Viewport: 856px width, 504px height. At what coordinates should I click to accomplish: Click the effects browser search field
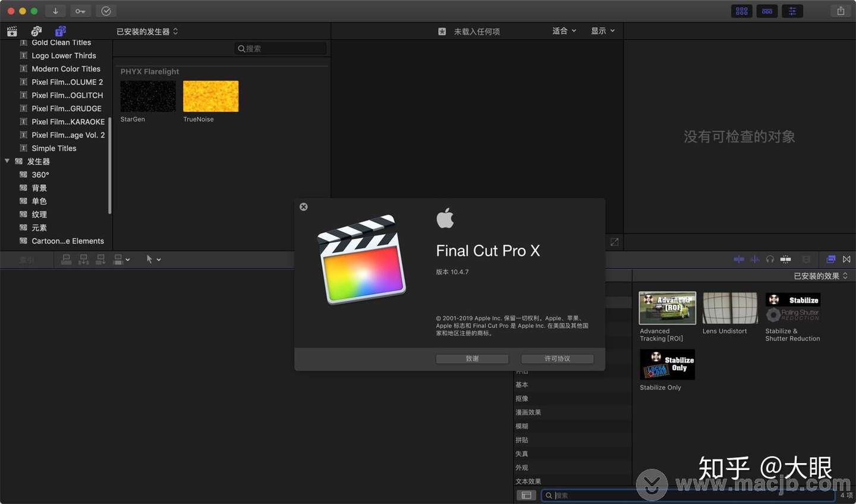coord(688,495)
